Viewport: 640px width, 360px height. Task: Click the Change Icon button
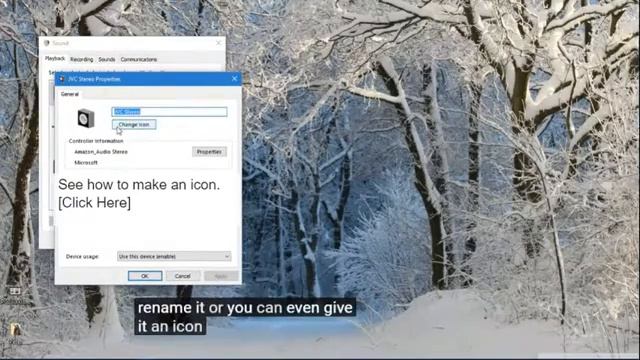pos(134,124)
